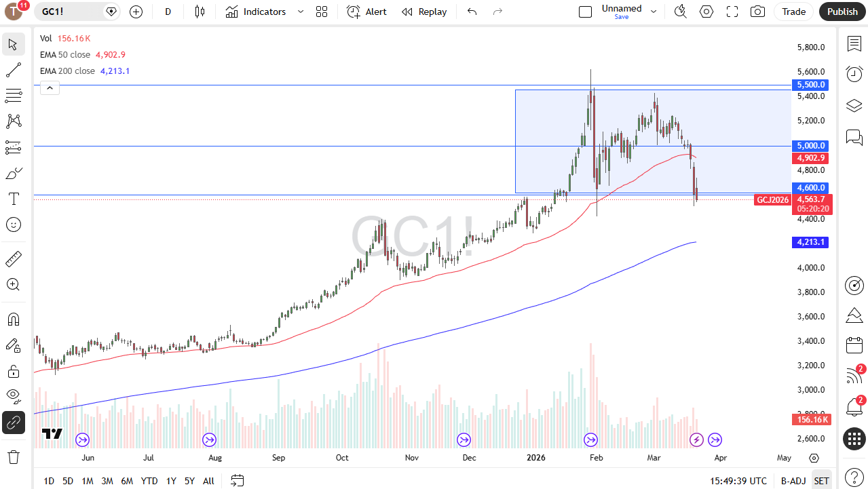Screen dimensions: 868x489
Task: Set range to All
Action: [x=208, y=481]
